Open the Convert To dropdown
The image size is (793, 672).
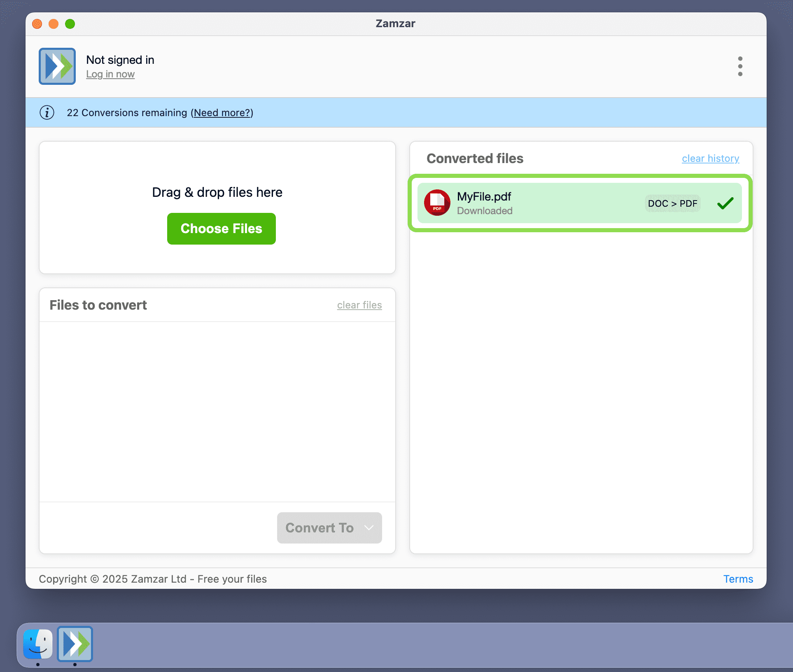pos(329,528)
